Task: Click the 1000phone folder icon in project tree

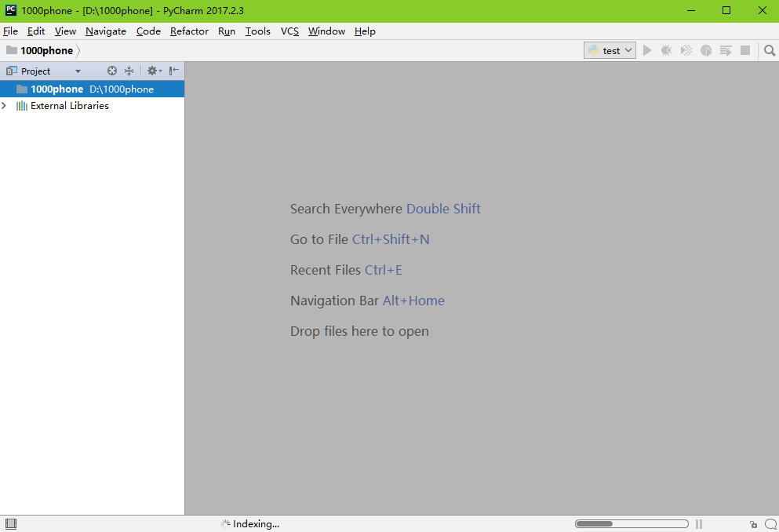Action: (22, 89)
